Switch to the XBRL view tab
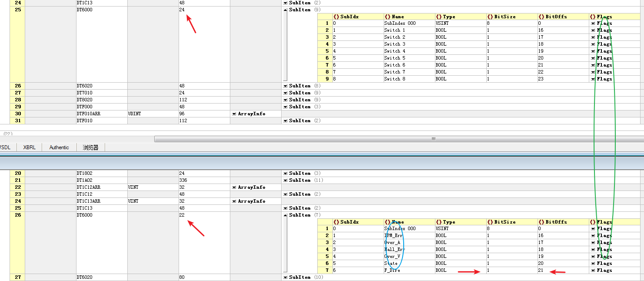 (x=29, y=147)
